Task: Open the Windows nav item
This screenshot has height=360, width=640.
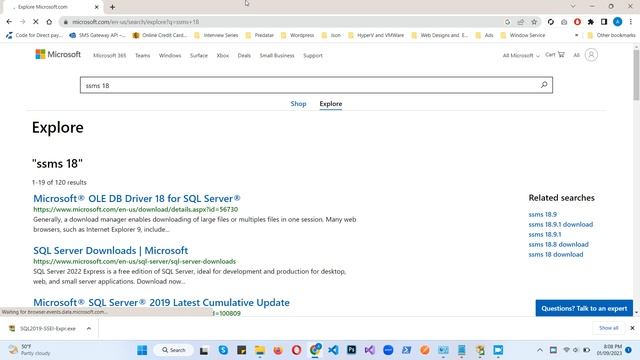Action: pos(170,56)
